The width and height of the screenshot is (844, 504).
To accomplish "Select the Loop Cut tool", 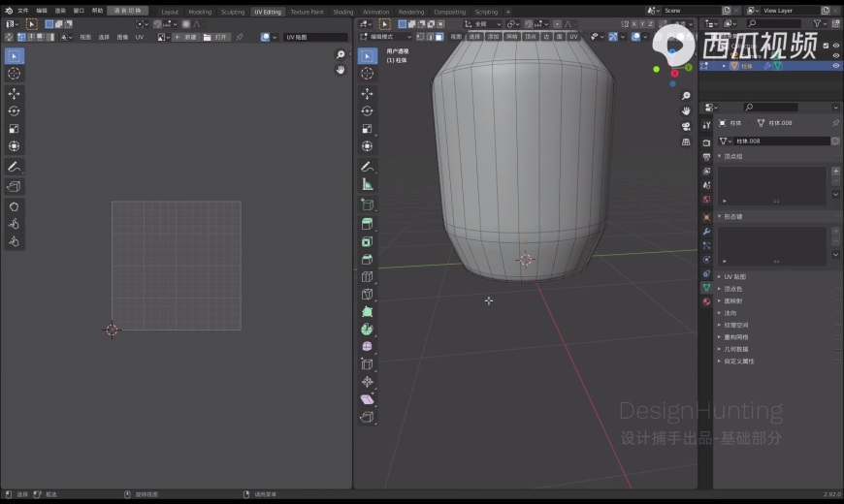I will pos(367,276).
